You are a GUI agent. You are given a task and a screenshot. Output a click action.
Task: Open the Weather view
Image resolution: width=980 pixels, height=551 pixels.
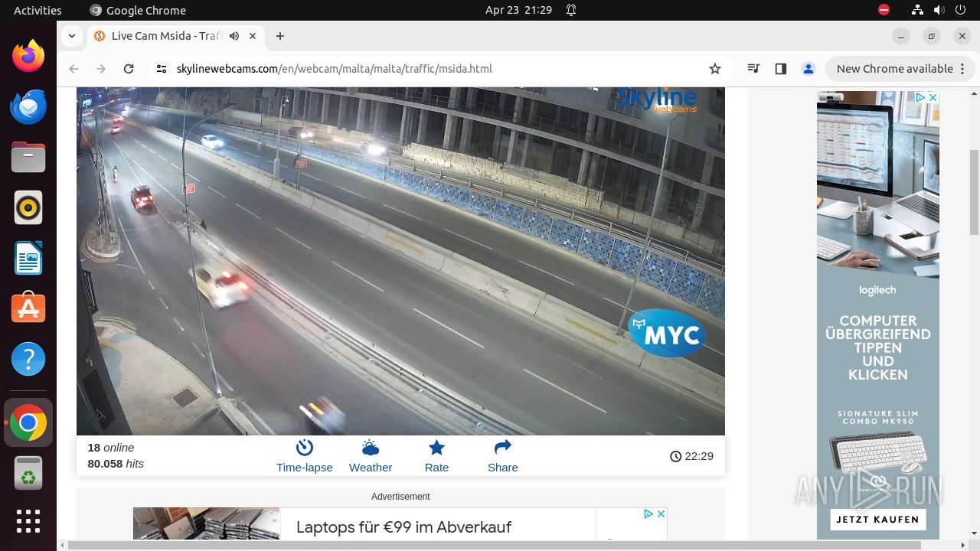pos(371,456)
